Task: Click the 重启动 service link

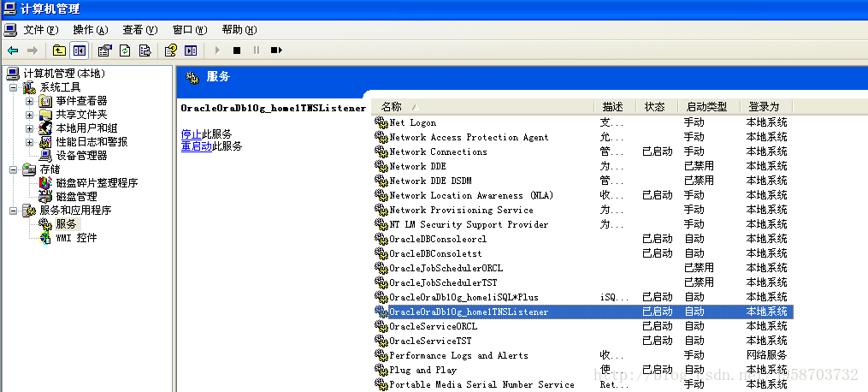Action: pos(197,146)
